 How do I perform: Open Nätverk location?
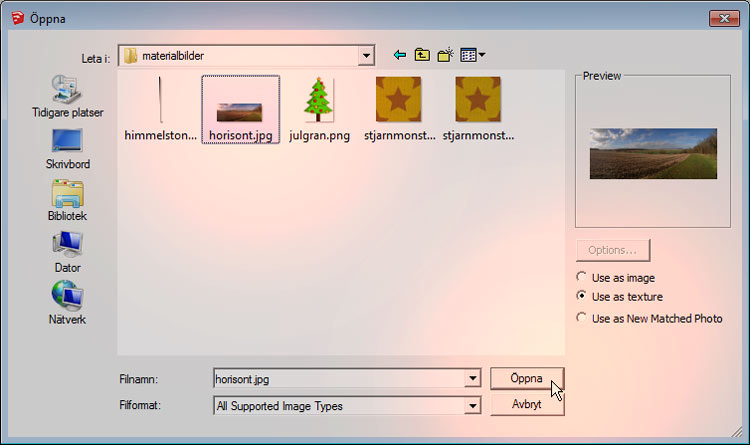point(67,304)
